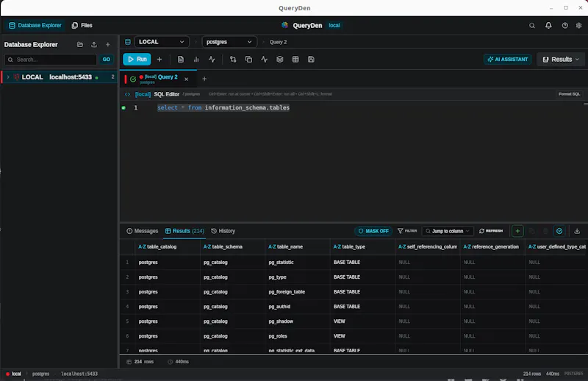Viewport: 588px width, 381px height.
Task: Select the LOCAL localhost:5433 tree row
Action: 60,77
